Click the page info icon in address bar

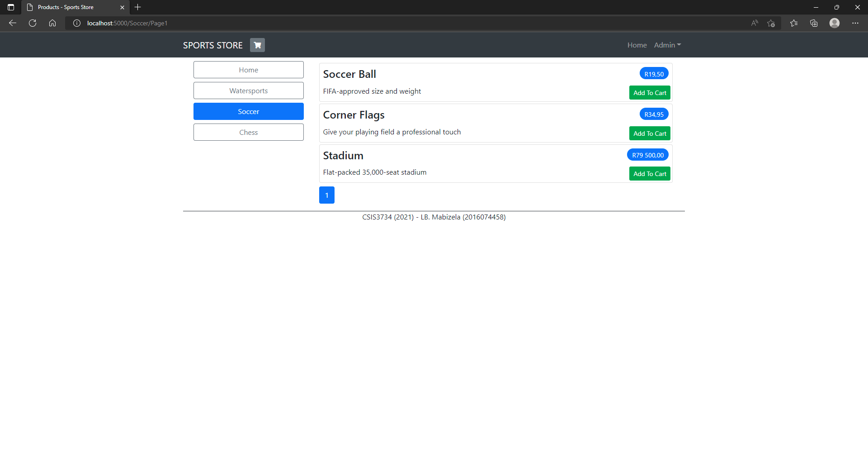pyautogui.click(x=76, y=23)
